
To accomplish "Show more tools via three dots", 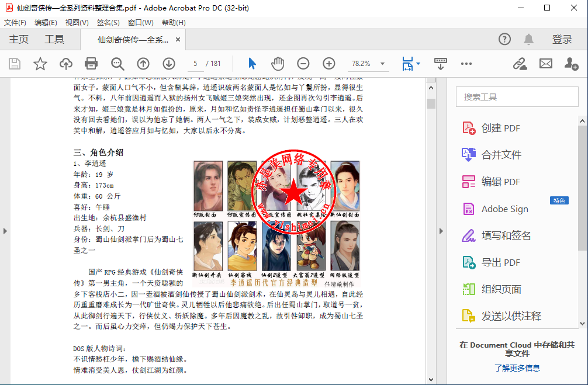I will (466, 64).
